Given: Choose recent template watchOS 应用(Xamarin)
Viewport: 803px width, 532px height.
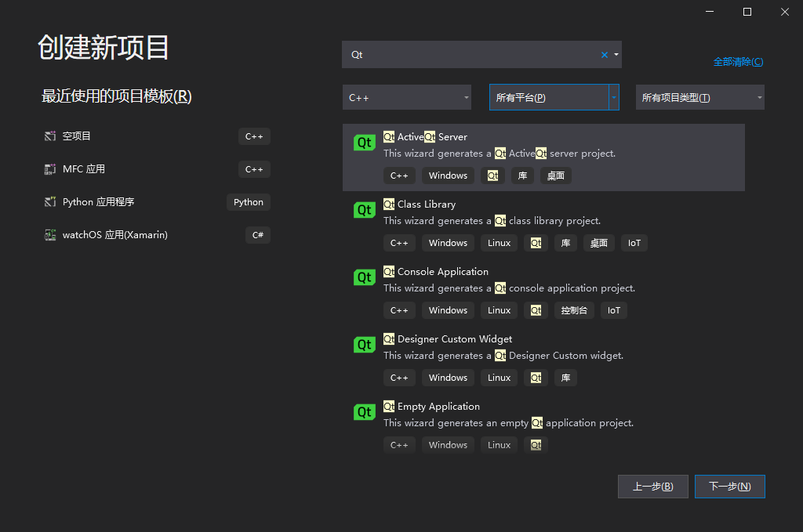Looking at the screenshot, I should tap(157, 235).
